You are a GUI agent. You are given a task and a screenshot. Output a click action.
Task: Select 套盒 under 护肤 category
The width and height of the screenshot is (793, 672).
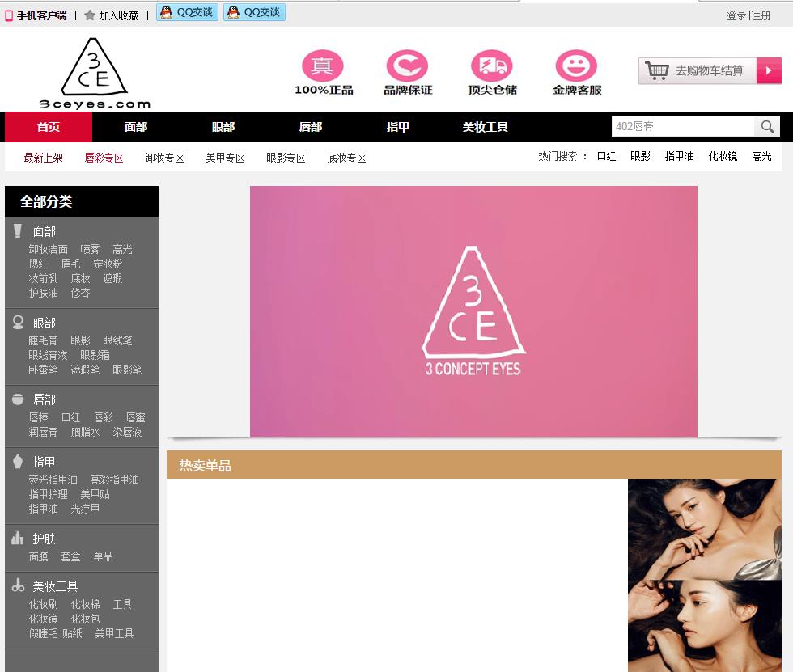(x=71, y=556)
